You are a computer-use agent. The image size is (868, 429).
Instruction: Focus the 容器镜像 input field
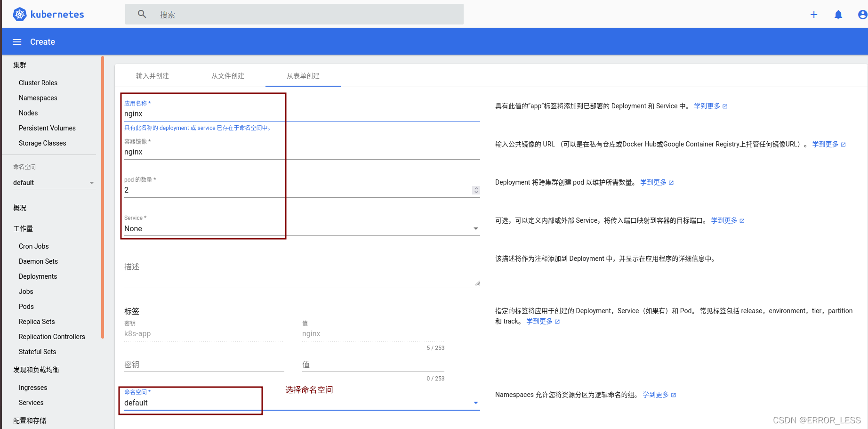302,152
